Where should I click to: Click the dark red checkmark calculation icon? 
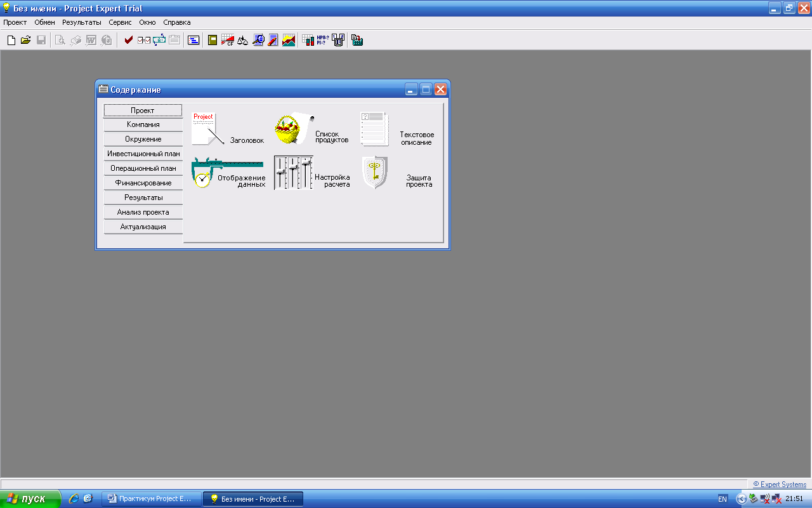(128, 40)
